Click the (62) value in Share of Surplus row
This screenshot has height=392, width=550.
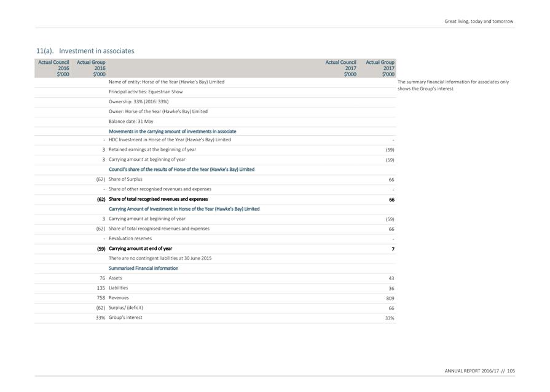point(101,179)
